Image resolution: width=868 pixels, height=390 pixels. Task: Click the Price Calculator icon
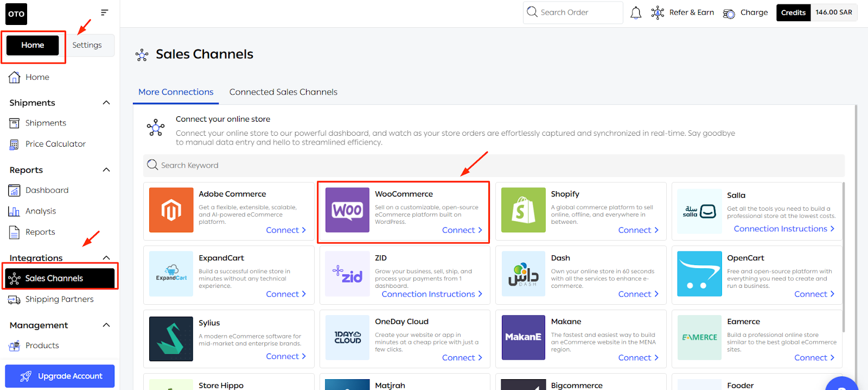click(14, 144)
